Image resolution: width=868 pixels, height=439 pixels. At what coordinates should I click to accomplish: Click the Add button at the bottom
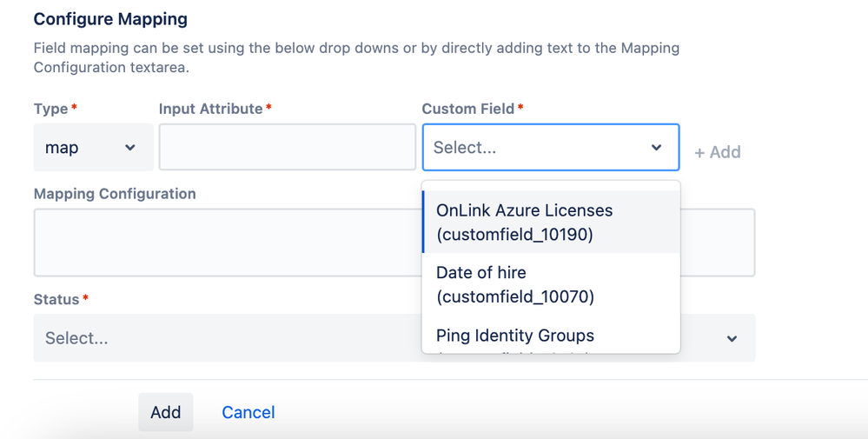tap(165, 412)
